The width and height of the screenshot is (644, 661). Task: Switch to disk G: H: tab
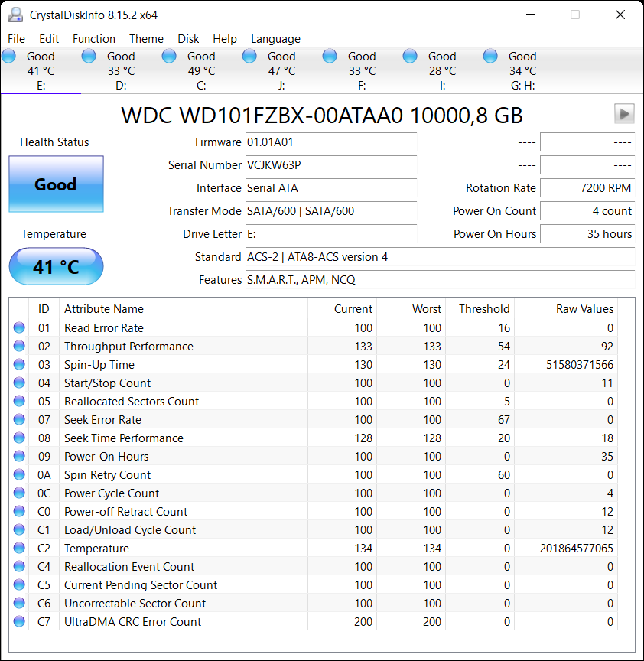(522, 70)
